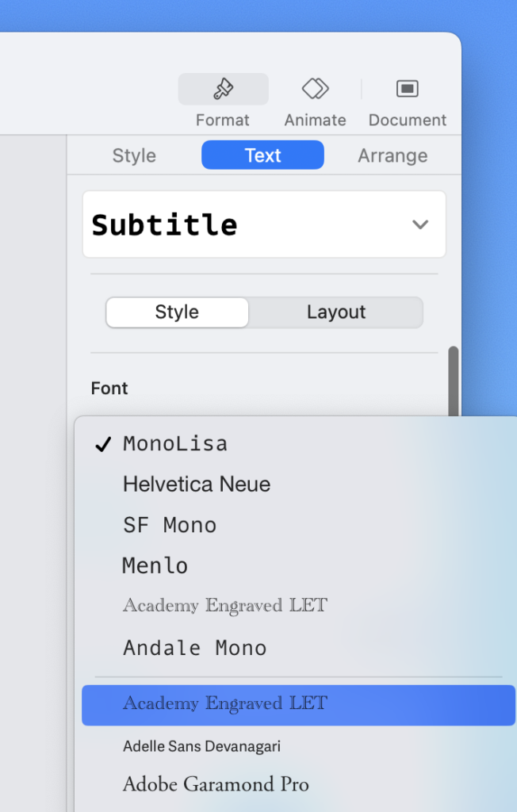Screen dimensions: 517x812
Task: Choose Menlo from the font menu
Action: click(x=155, y=566)
